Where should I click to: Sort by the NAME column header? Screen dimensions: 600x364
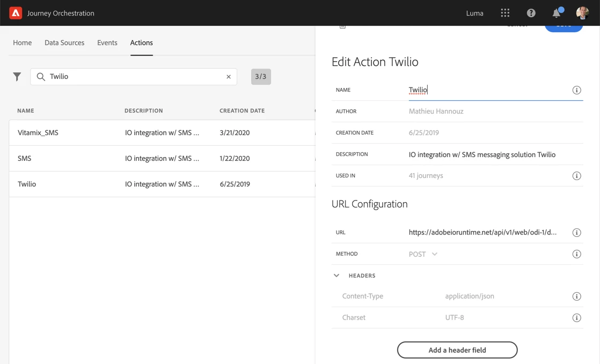click(26, 111)
